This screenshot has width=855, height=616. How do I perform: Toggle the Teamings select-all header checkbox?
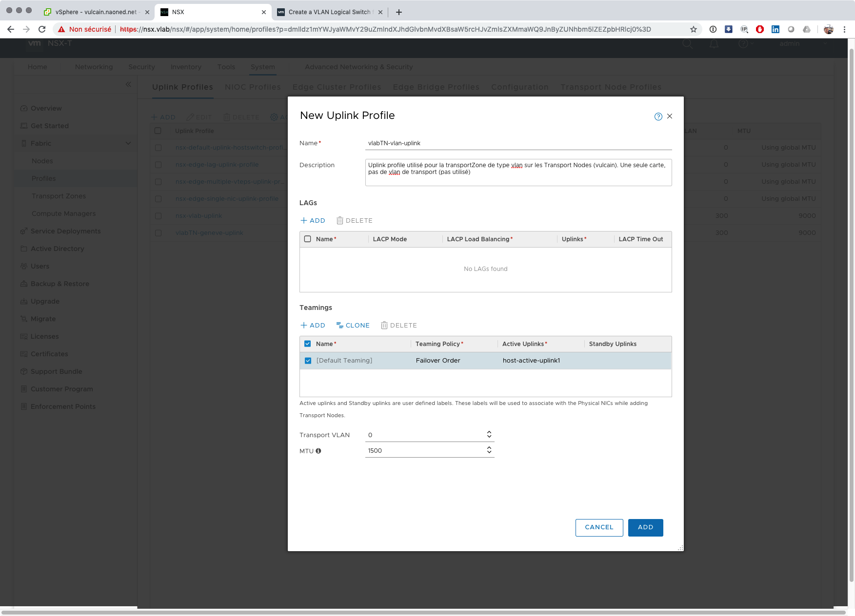tap(308, 344)
